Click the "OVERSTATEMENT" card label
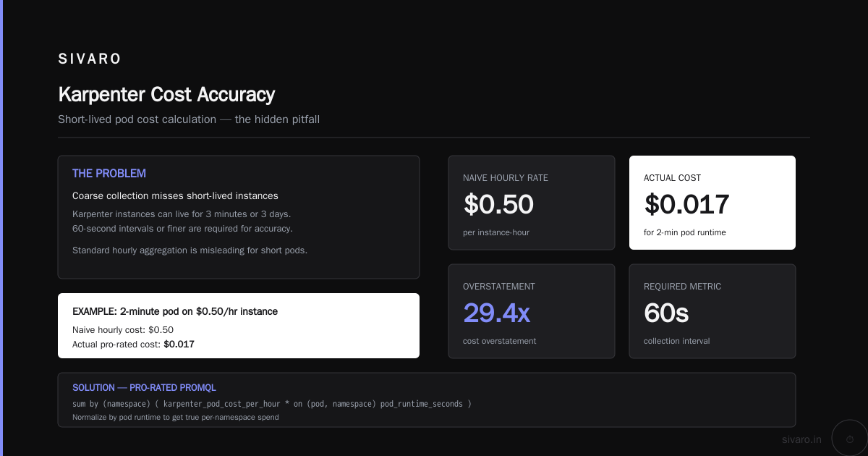Viewport: 868px width, 456px height. point(499,287)
